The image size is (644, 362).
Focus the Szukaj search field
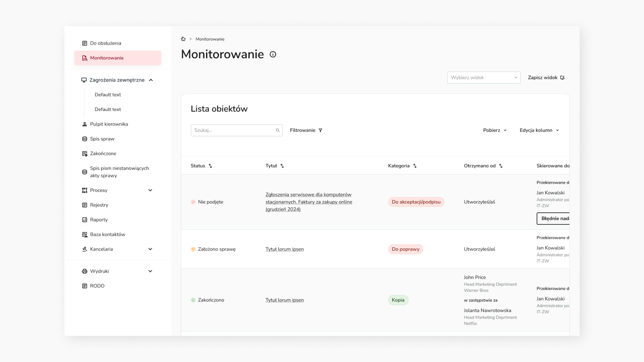[233, 130]
